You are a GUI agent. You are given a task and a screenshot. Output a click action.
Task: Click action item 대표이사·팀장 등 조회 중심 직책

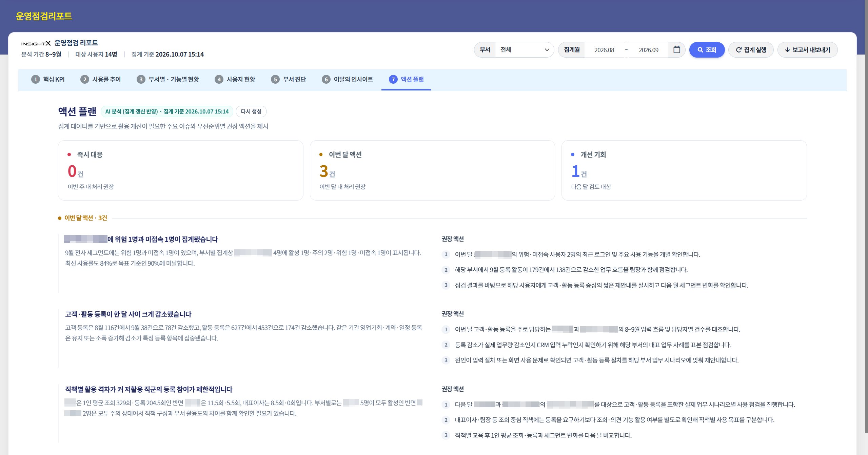(614, 420)
